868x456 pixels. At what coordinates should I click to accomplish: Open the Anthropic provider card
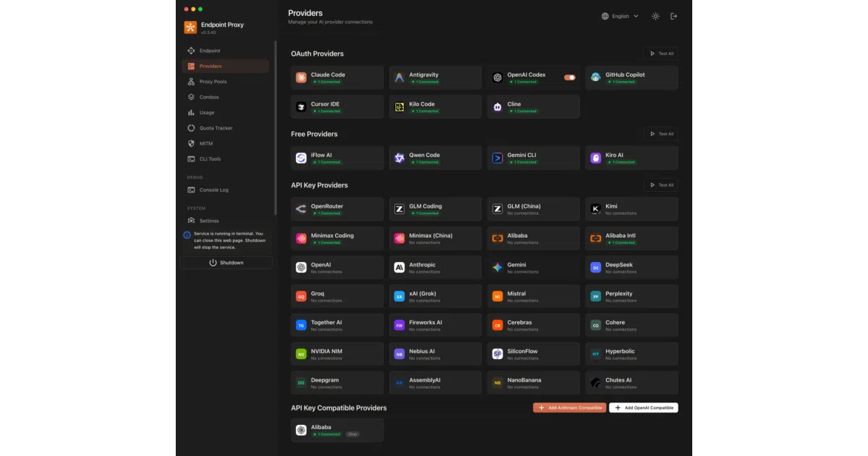click(x=435, y=268)
